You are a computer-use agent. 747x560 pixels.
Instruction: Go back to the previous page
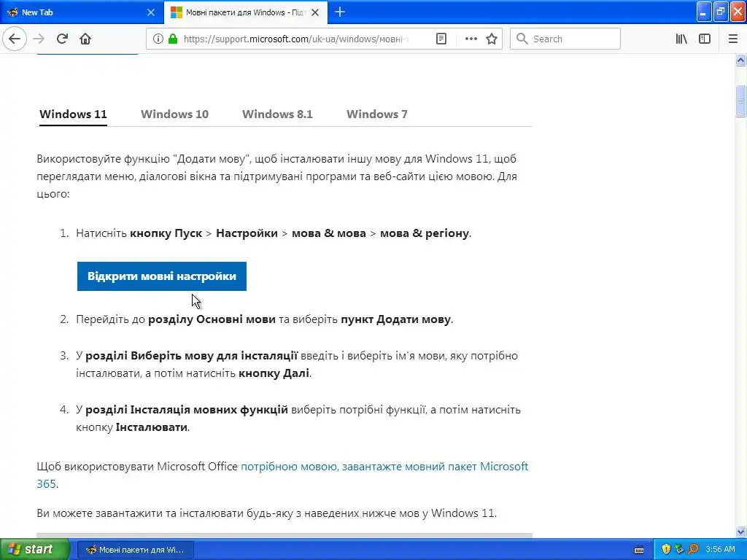pos(15,39)
